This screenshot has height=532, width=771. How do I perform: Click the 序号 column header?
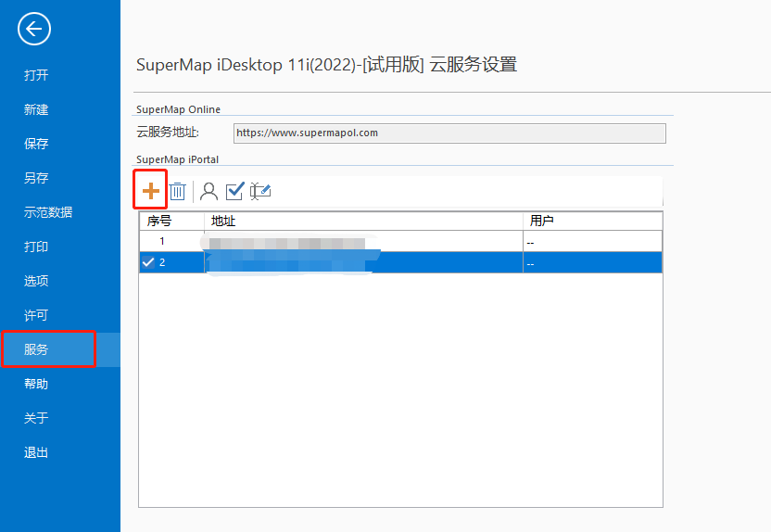171,222
